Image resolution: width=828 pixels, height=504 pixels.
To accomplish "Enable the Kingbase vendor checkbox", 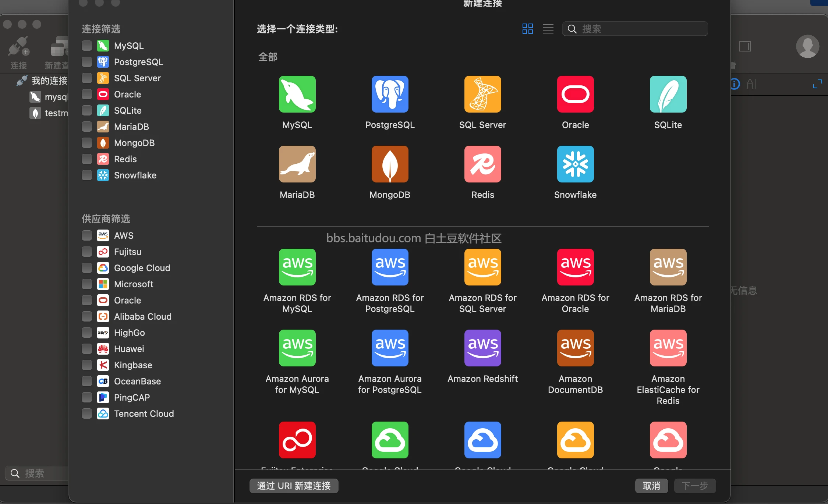I will pos(87,365).
